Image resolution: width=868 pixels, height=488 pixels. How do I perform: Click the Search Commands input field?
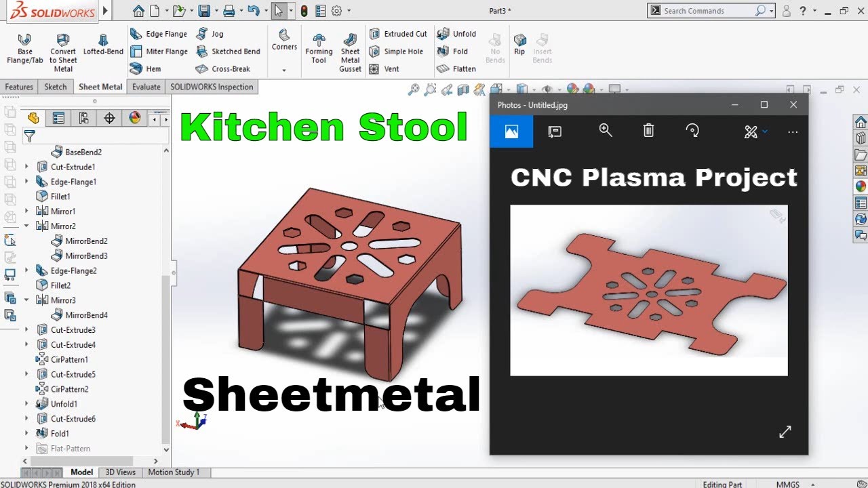click(708, 10)
